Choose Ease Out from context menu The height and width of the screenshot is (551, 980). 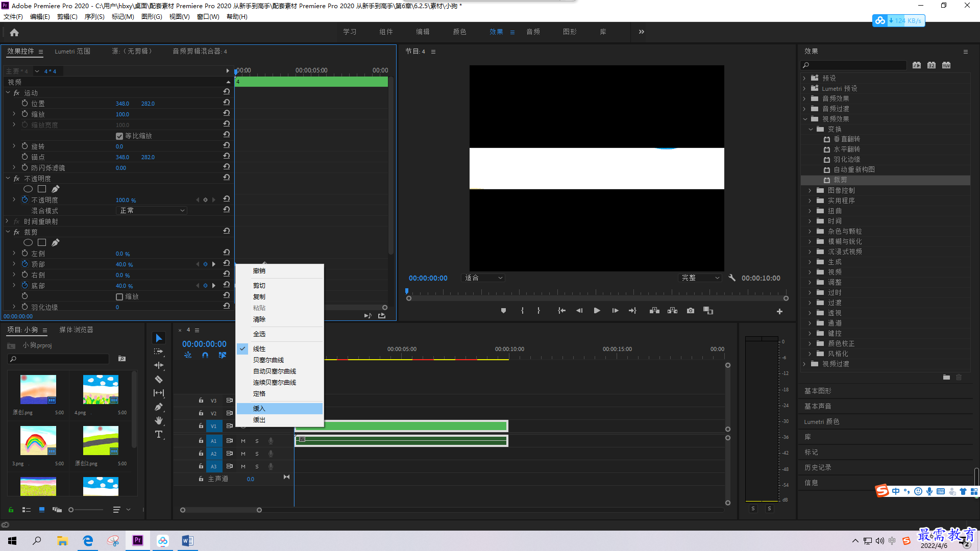(280, 420)
